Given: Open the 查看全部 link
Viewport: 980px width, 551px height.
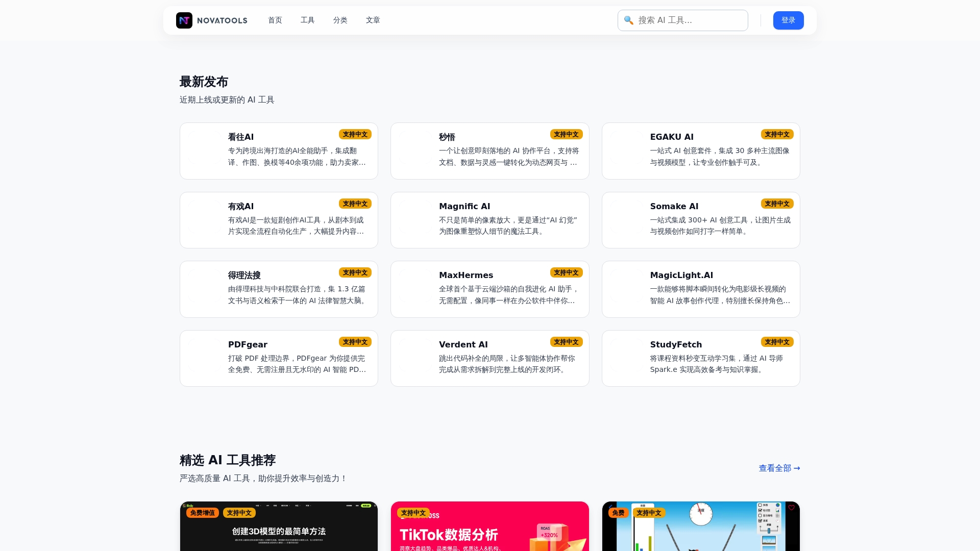Looking at the screenshot, I should [x=778, y=468].
